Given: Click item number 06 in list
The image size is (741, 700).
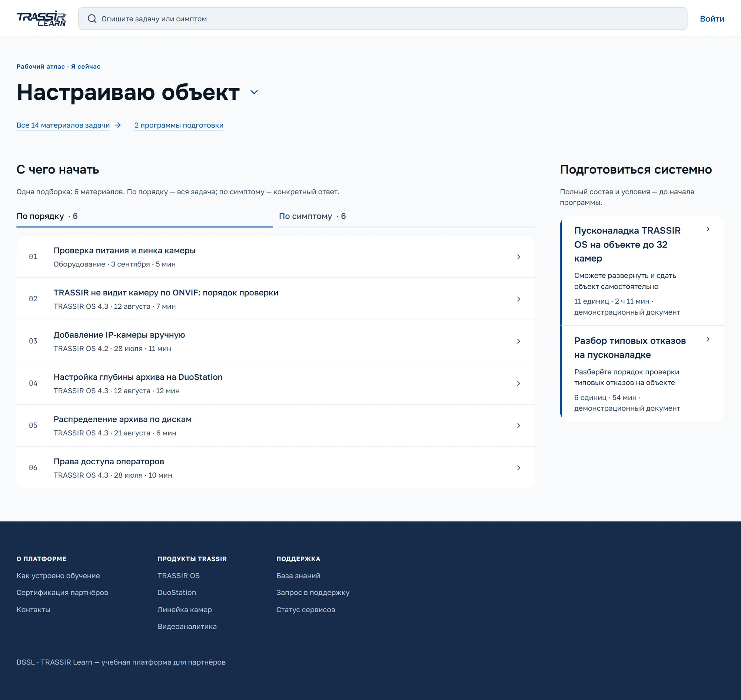Looking at the screenshot, I should (33, 468).
